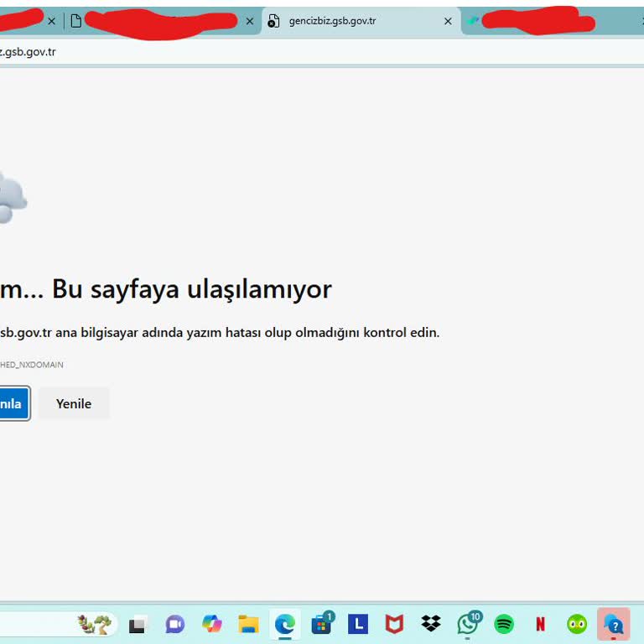Click the error page icon on active tab
The width and height of the screenshot is (644, 644).
tap(273, 21)
